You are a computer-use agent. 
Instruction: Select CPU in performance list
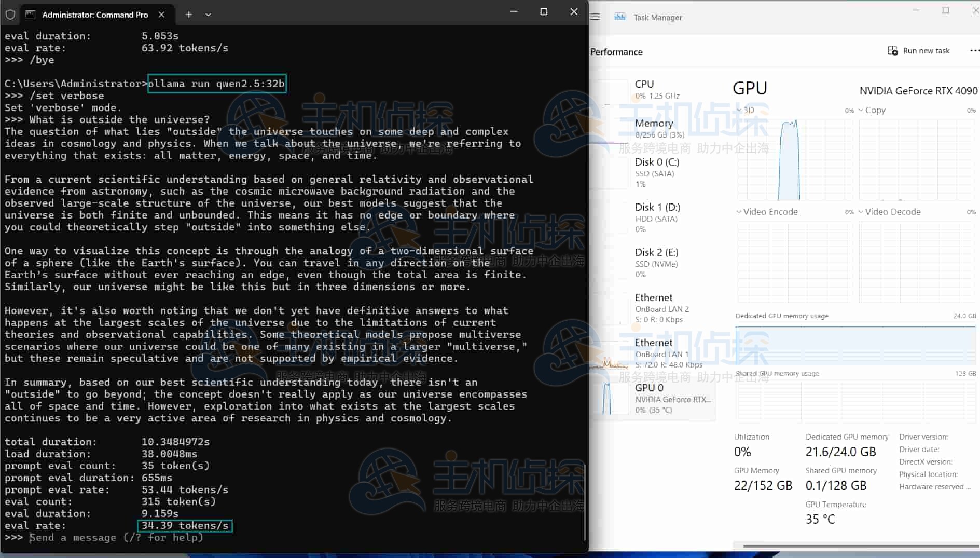(644, 84)
